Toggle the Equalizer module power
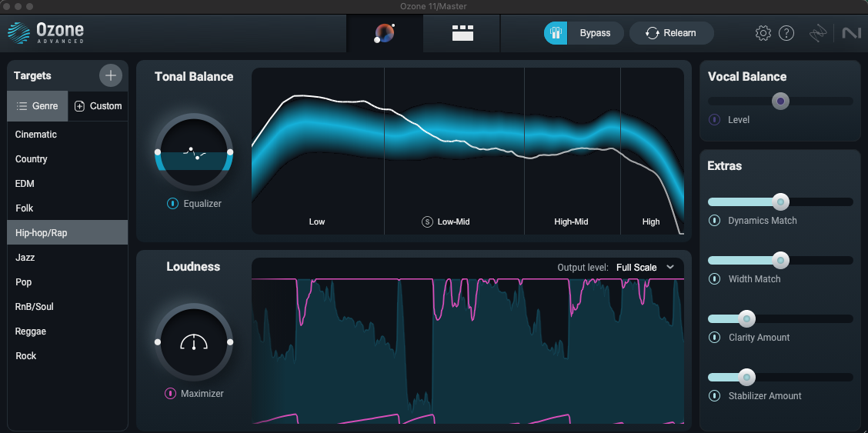The width and height of the screenshot is (868, 433). point(172,204)
